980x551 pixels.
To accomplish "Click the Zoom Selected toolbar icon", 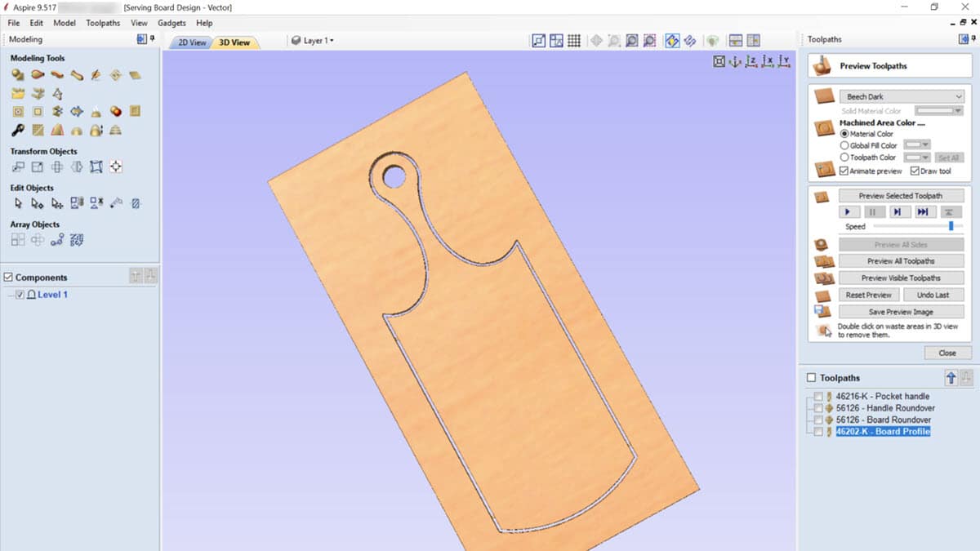I will click(x=649, y=40).
